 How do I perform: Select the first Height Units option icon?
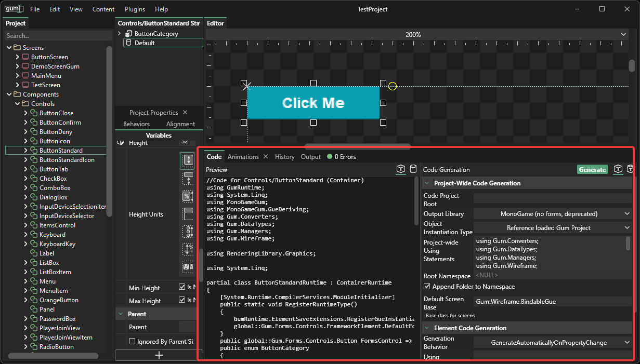coord(188,160)
